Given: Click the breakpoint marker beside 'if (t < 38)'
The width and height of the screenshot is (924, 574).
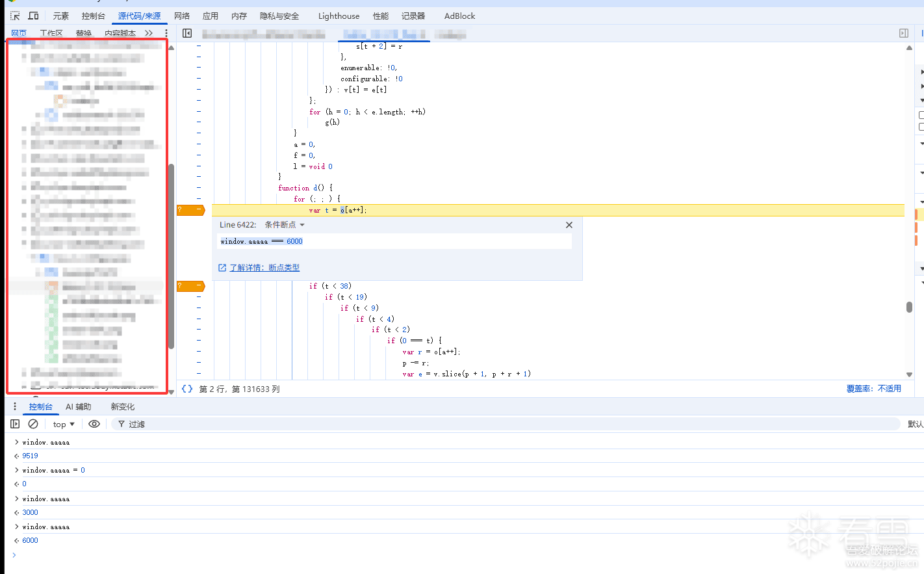Looking at the screenshot, I should [191, 286].
